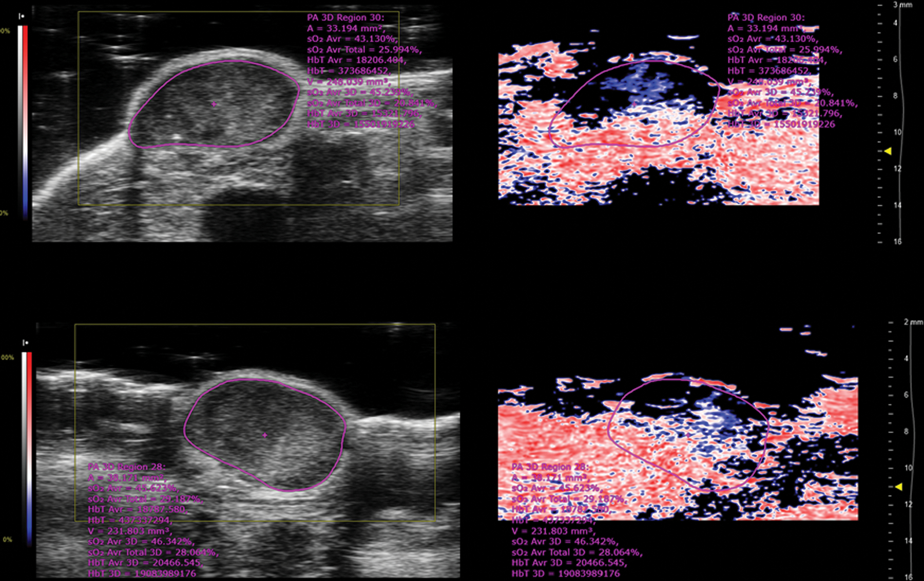This screenshot has width=924, height=581.
Task: Click 'PA 3D Region 28:' label in lower oxygenation map
Action: [550, 467]
